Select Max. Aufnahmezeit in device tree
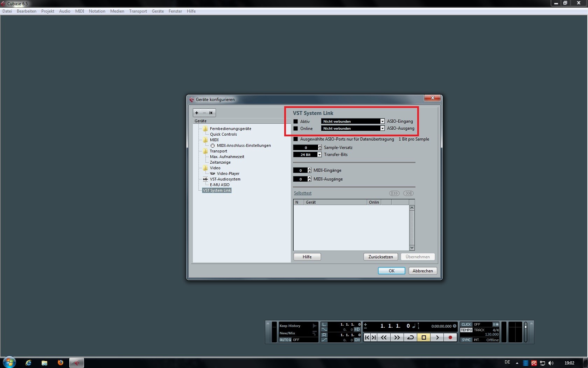 pyautogui.click(x=227, y=157)
